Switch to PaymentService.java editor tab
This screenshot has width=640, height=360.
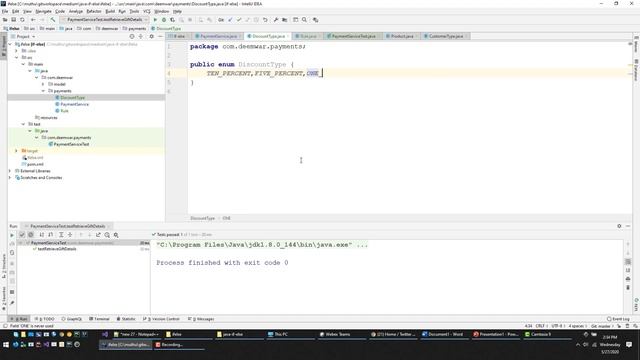pos(218,36)
